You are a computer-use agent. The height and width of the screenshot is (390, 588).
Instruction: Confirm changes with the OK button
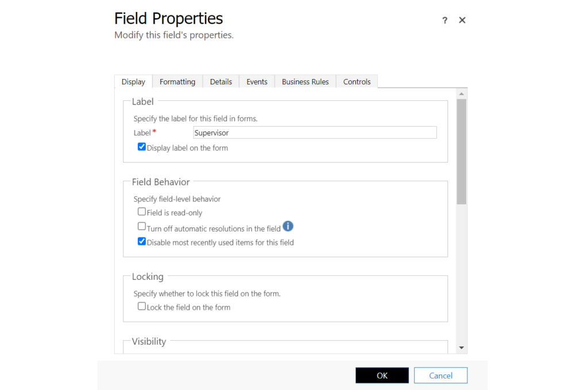pyautogui.click(x=382, y=375)
